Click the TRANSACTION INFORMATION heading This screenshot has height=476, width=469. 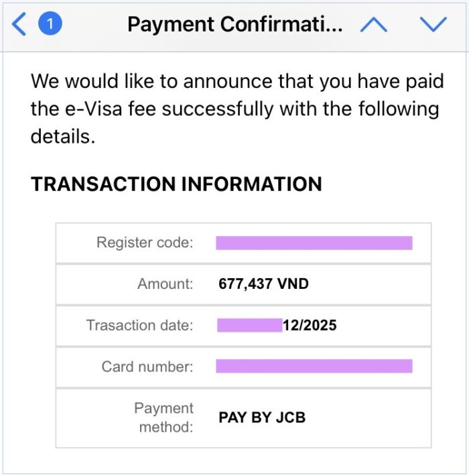coord(176,184)
